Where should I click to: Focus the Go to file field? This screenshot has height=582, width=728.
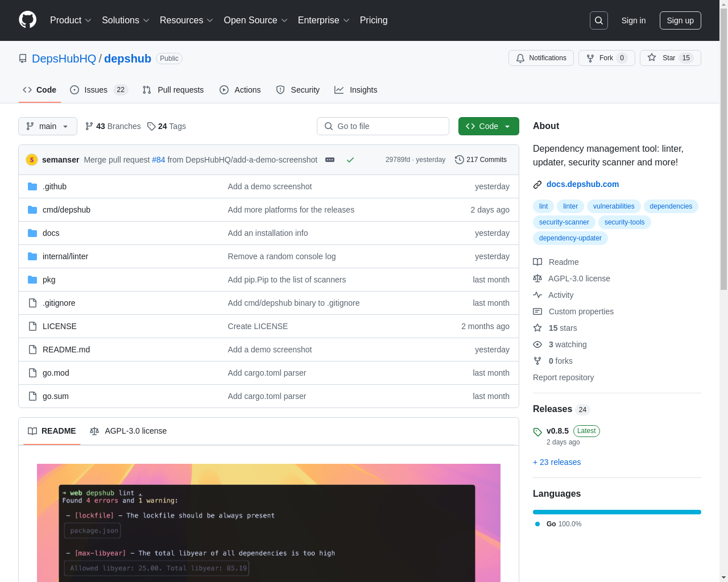383,126
